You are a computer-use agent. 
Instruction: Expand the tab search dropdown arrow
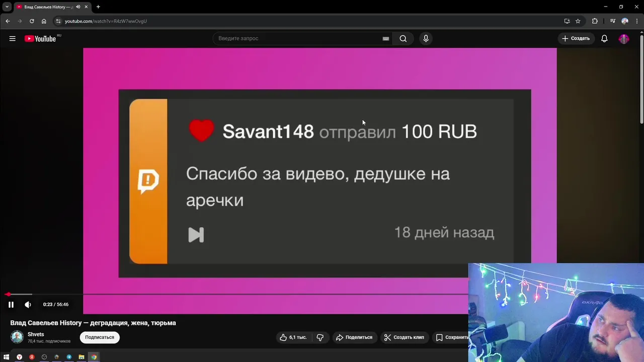point(7,7)
